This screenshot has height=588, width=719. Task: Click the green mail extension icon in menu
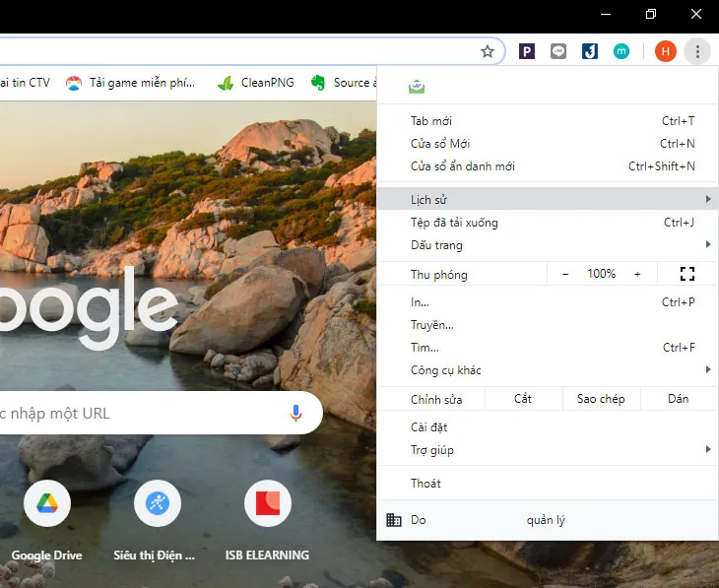pos(417,87)
